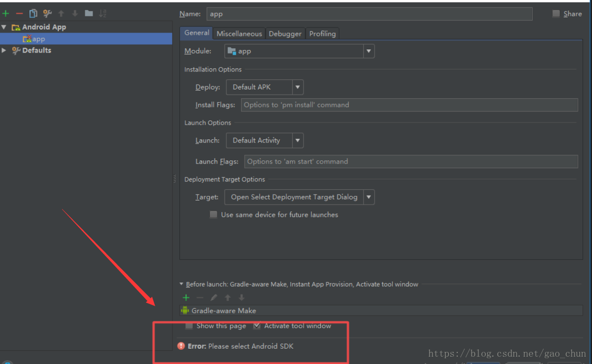592x364 pixels.
Task: Uncheck Activate tool window
Action: click(257, 326)
